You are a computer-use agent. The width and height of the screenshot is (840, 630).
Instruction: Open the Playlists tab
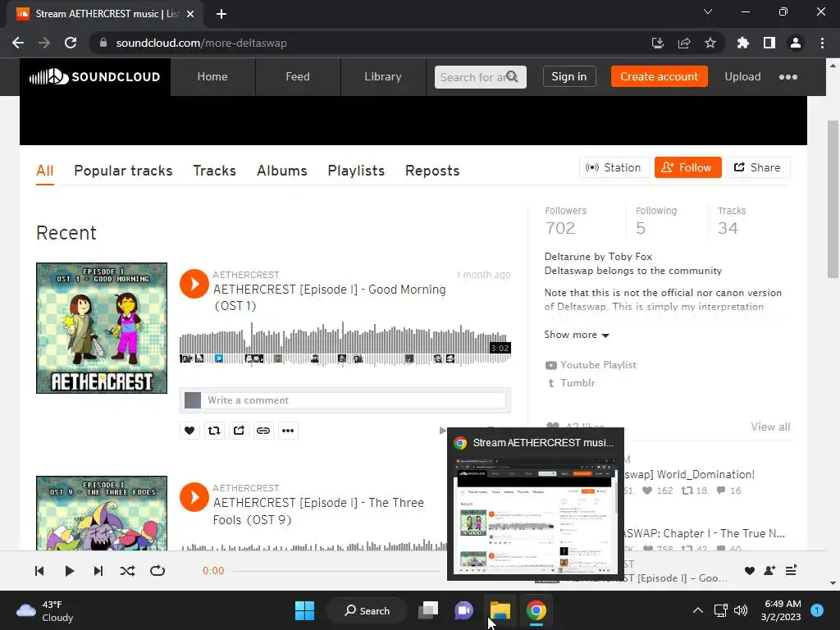pos(356,171)
